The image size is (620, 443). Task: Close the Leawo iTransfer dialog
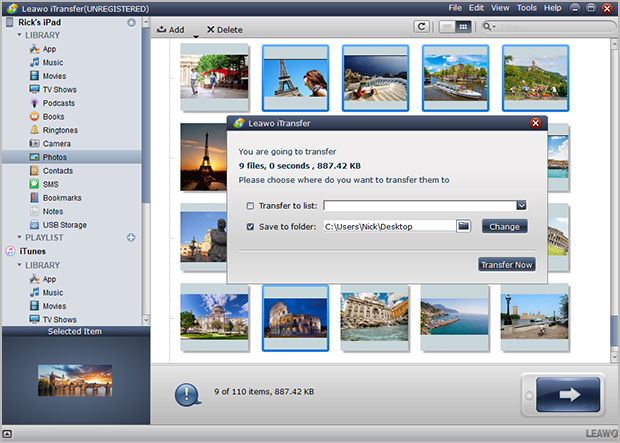(535, 123)
